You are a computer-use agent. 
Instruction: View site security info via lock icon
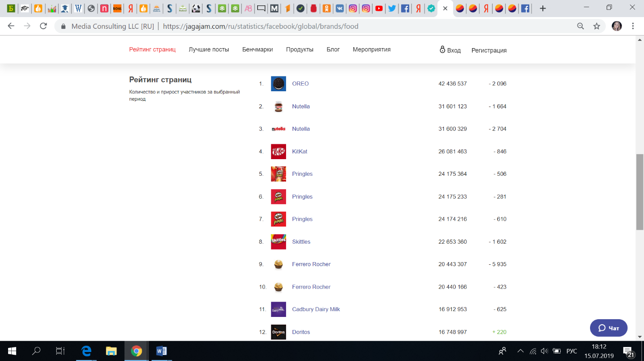point(63,26)
